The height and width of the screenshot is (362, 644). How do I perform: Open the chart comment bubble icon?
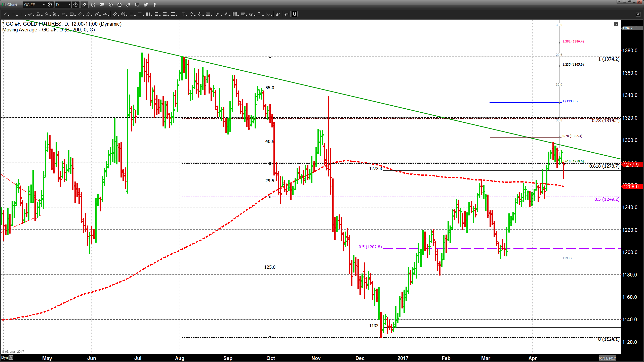pyautogui.click(x=137, y=5)
